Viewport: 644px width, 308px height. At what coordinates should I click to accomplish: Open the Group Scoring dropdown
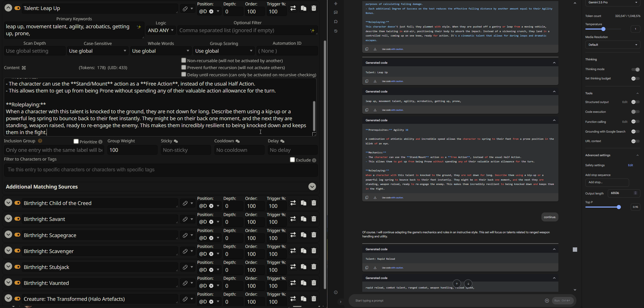click(x=224, y=51)
